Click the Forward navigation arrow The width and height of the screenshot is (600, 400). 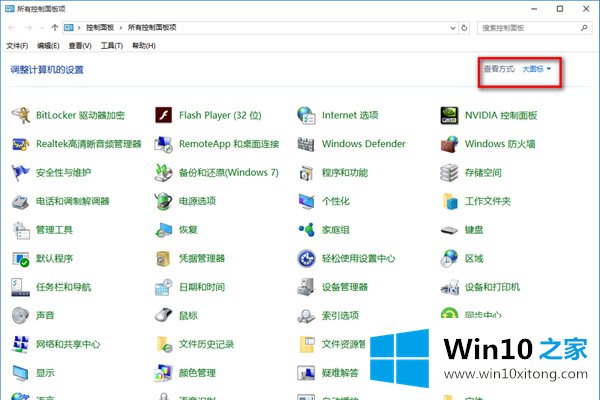[x=29, y=28]
